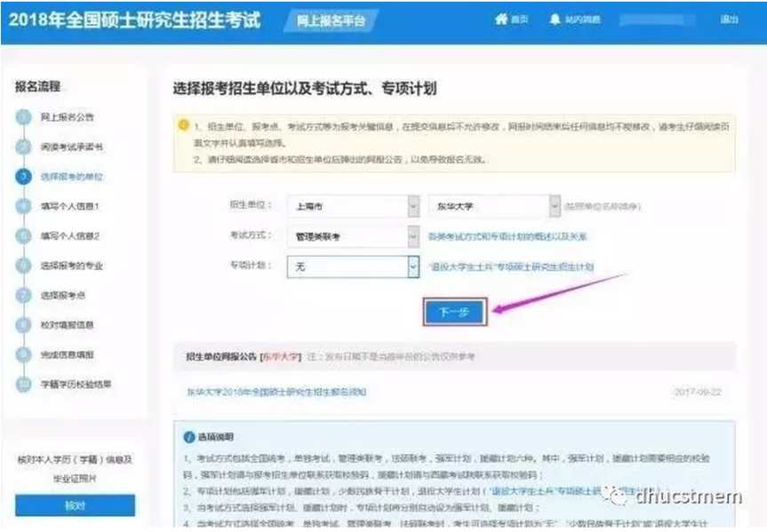
Task: Expand the 管理类联考 exam type dropdown
Action: pyautogui.click(x=413, y=236)
